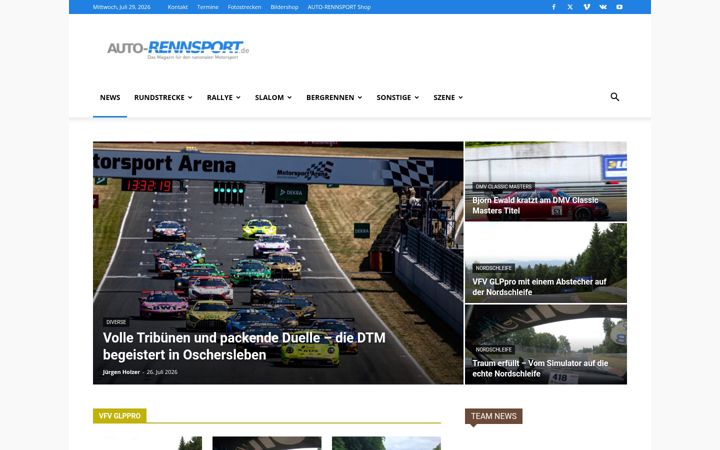
Task: Open article 'Volle Tribünen und packende Duelle'
Action: point(244,346)
